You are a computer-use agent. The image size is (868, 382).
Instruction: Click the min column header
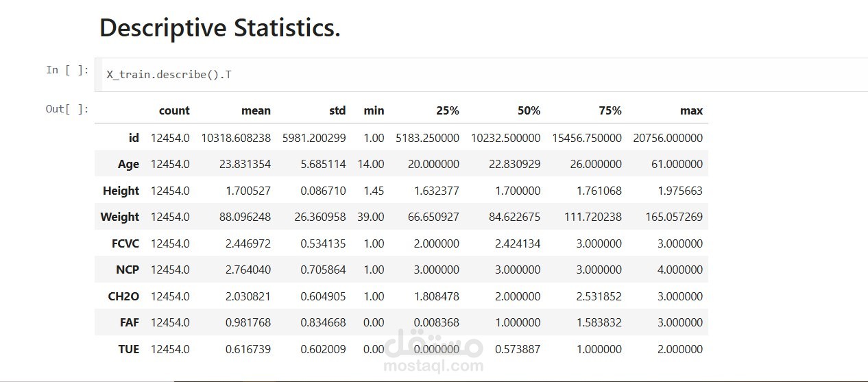pos(374,110)
